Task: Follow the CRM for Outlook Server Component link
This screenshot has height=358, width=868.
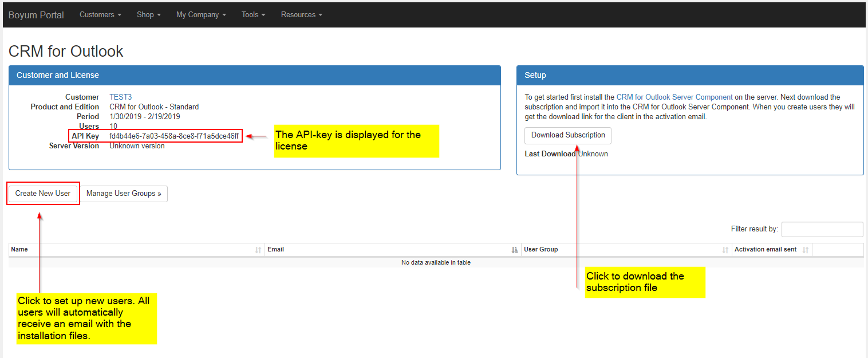Action: 674,97
